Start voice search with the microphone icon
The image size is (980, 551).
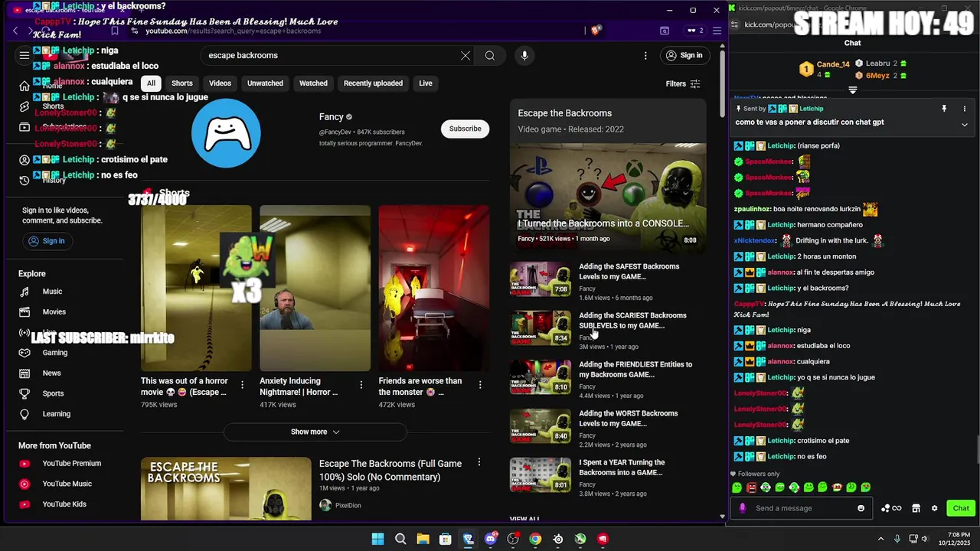(524, 55)
